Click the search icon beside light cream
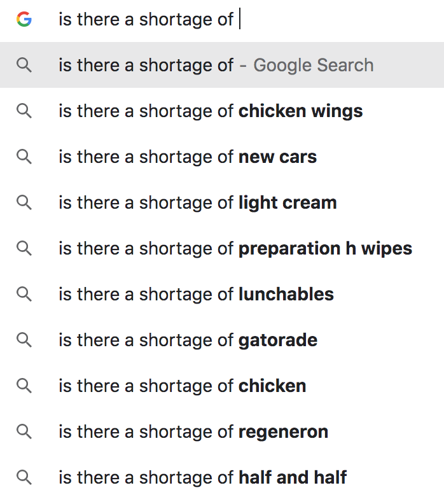 24,203
